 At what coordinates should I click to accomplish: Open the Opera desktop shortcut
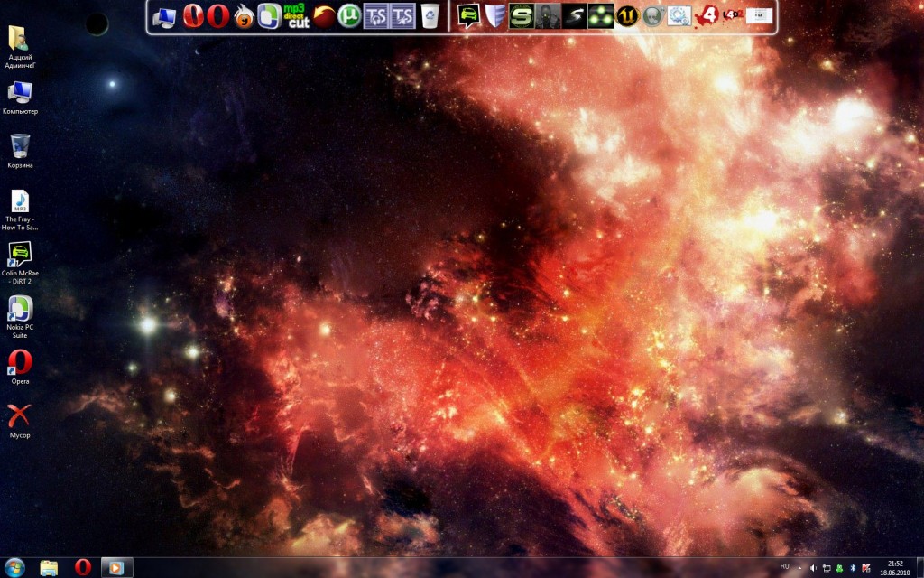click(20, 363)
